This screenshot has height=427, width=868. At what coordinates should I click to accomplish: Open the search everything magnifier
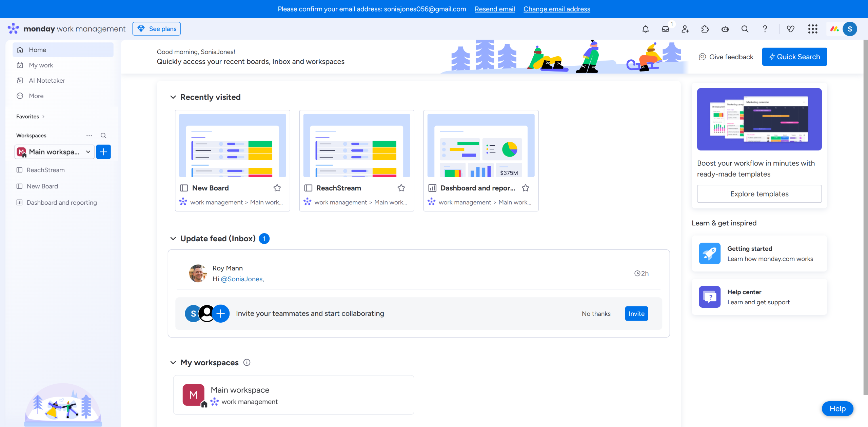(x=745, y=29)
